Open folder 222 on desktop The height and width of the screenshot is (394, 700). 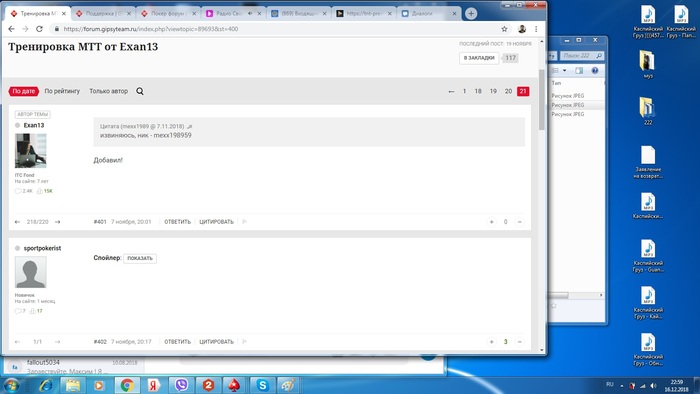648,111
